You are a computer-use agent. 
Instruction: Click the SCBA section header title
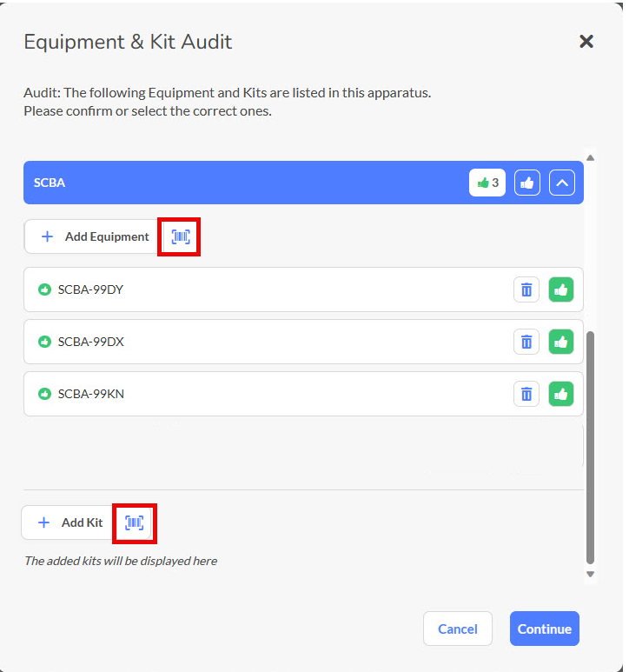click(x=50, y=183)
